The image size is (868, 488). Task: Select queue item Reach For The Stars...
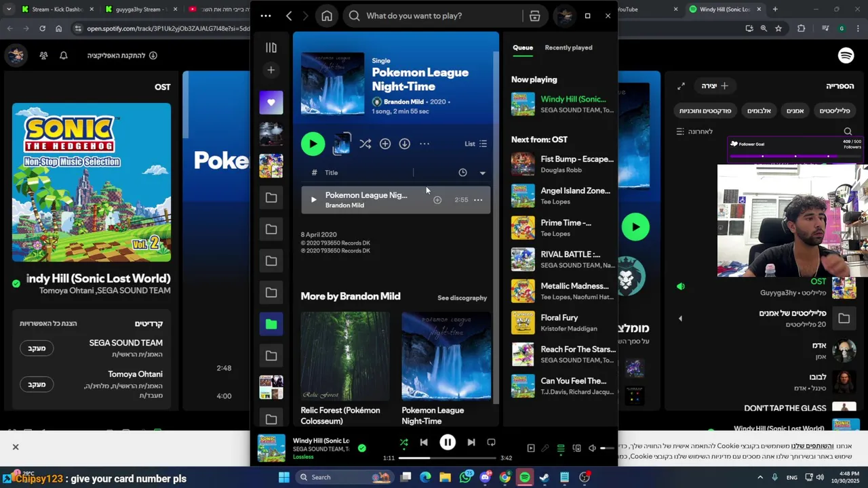coord(563,354)
